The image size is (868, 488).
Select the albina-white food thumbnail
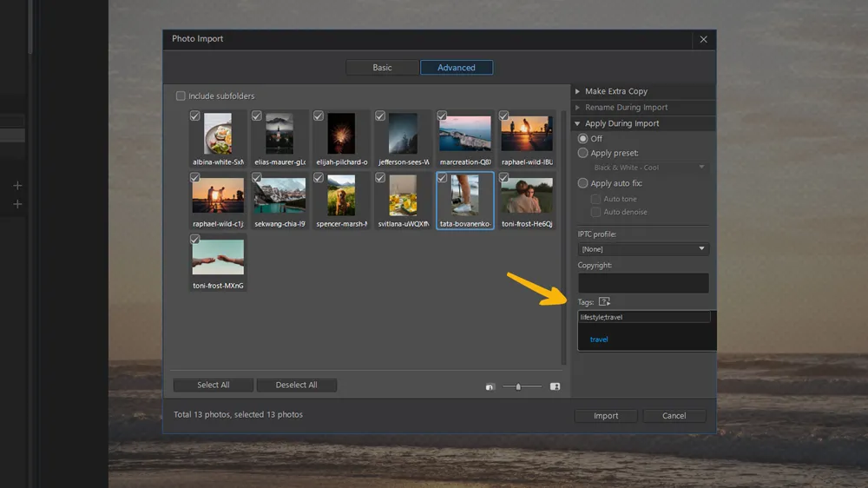click(x=218, y=134)
